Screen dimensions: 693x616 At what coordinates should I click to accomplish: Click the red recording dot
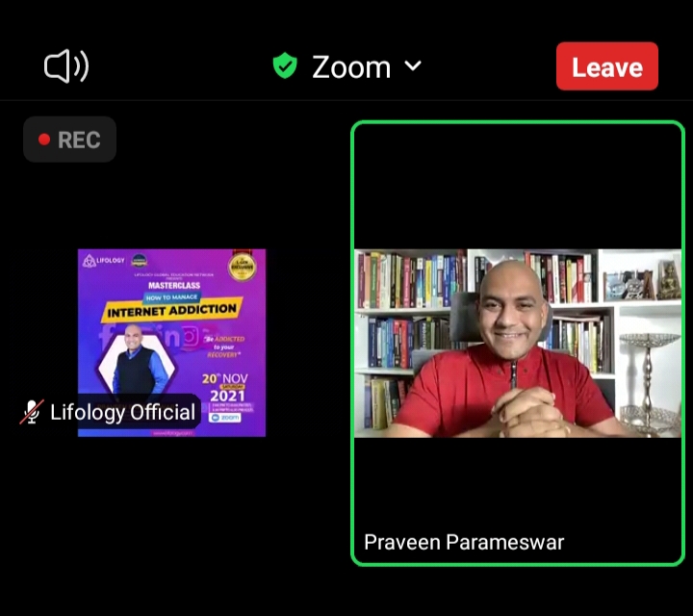(x=44, y=140)
